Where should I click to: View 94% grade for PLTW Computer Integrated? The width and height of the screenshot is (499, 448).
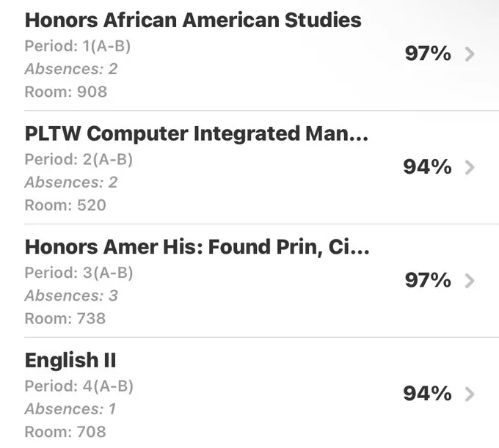click(427, 167)
